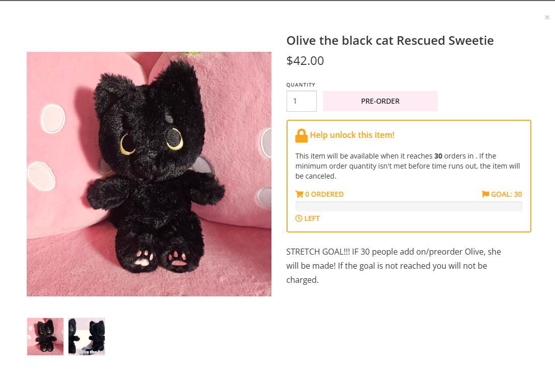The image size is (555, 392).
Task: Click the time 'LEFT' label
Action: coord(312,218)
